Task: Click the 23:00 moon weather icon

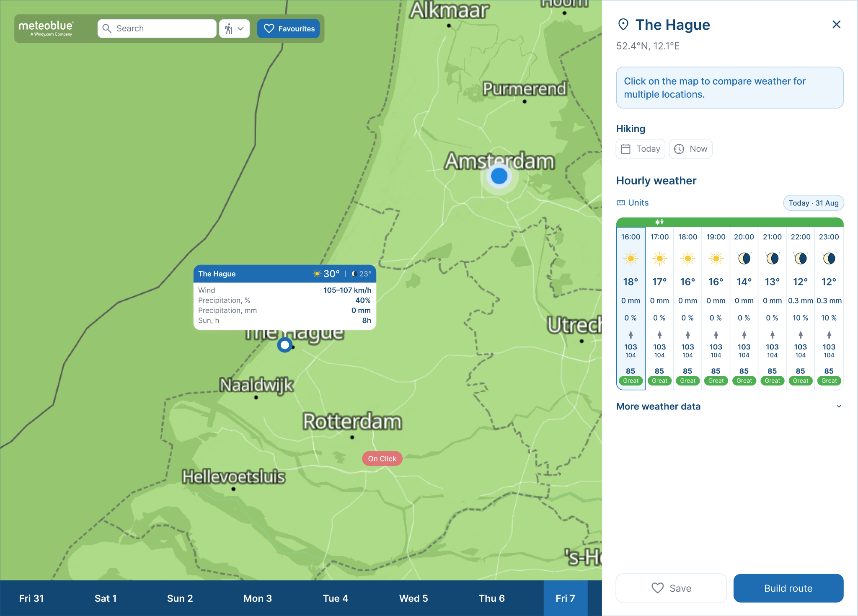Action: (x=829, y=259)
